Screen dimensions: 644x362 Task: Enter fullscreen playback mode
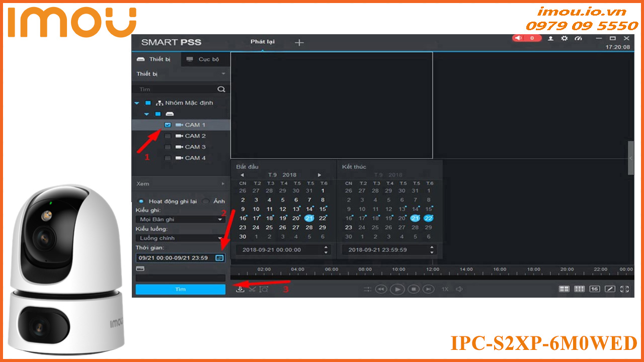[624, 289]
